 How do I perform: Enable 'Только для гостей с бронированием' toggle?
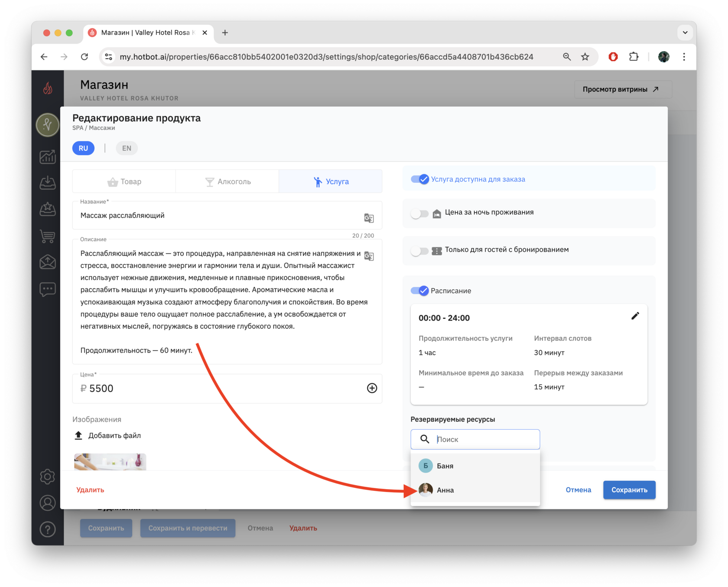[x=419, y=250]
